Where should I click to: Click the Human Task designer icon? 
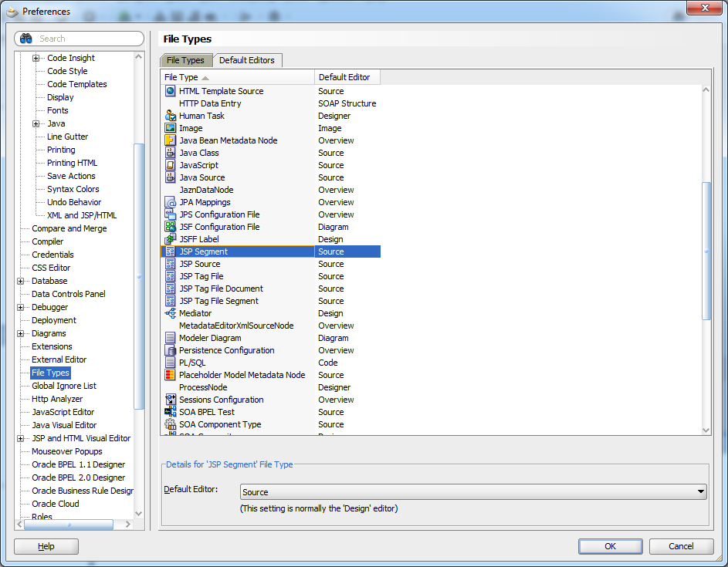tap(169, 116)
